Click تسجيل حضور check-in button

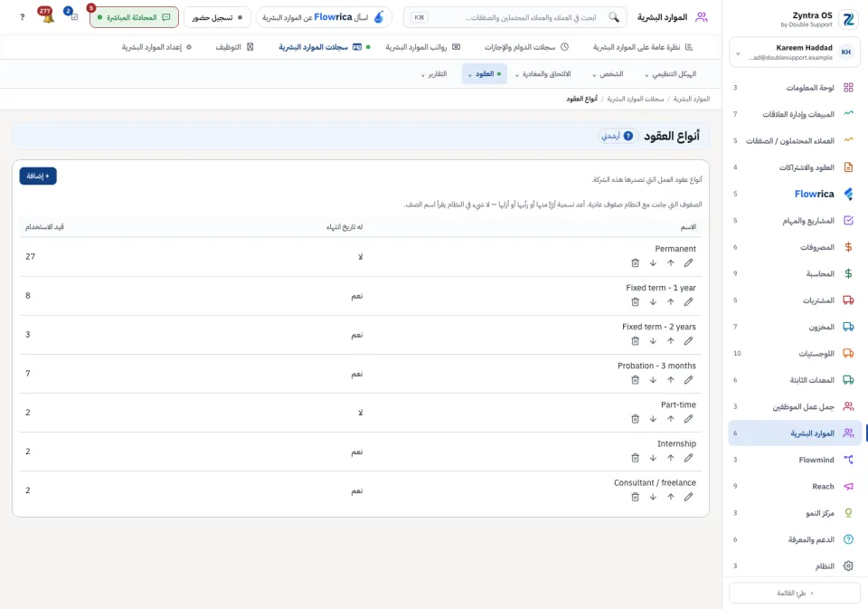coord(217,17)
